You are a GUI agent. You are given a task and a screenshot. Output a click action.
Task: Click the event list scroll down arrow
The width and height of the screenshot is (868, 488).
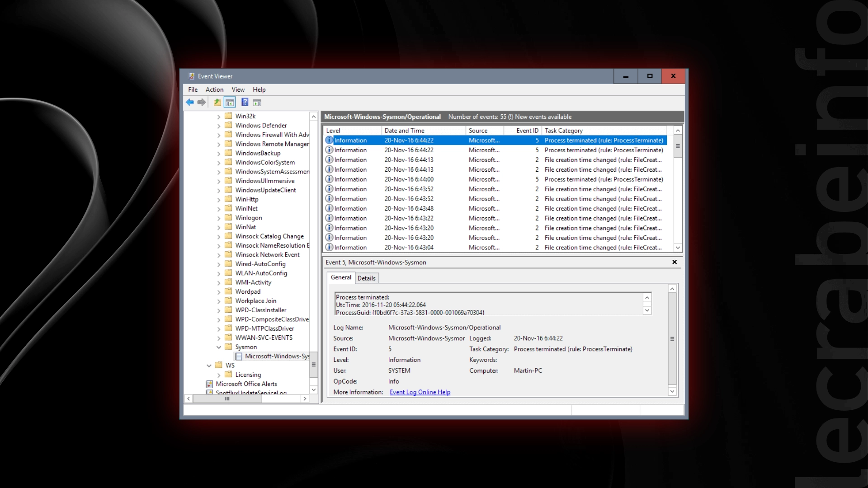click(678, 248)
